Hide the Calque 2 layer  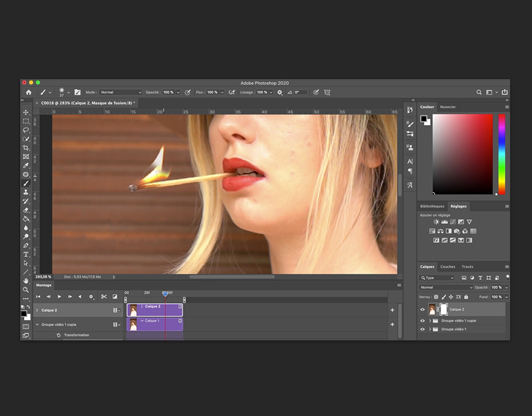pos(423,309)
